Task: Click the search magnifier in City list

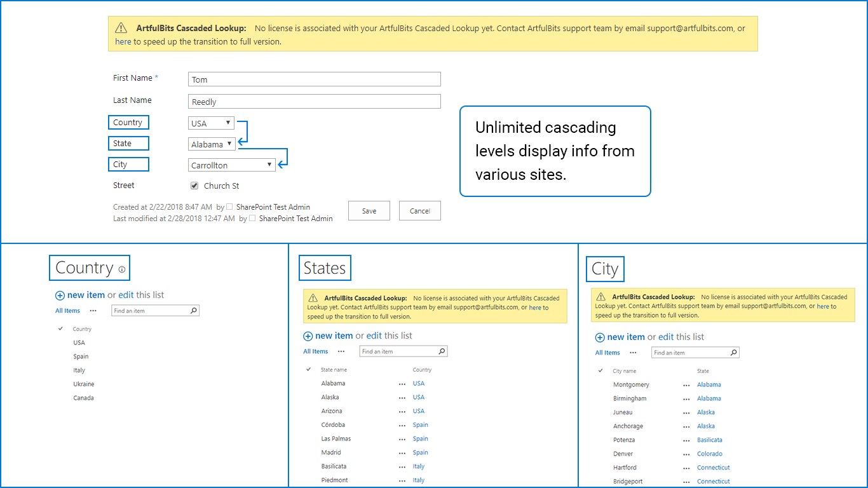Action: pyautogui.click(x=733, y=353)
